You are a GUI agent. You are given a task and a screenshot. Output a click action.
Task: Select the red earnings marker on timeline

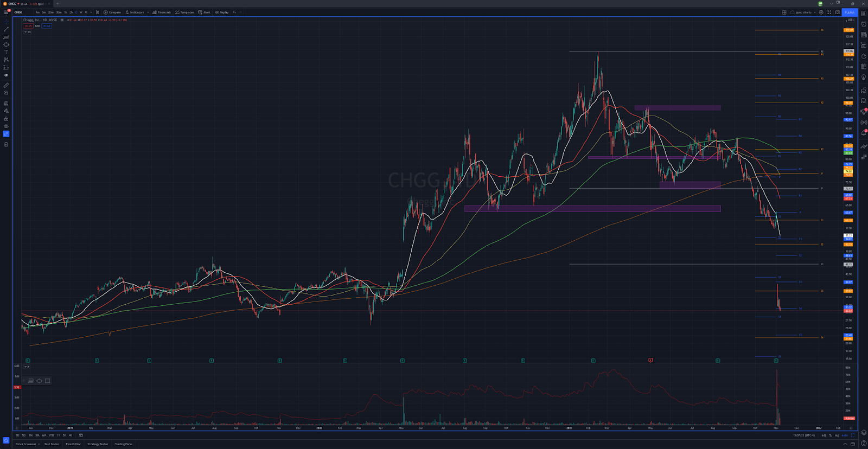tap(650, 360)
